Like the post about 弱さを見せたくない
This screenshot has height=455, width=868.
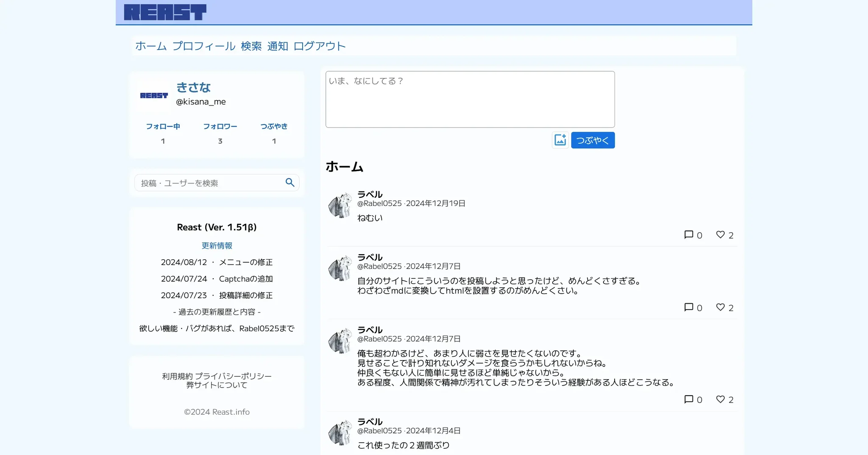pyautogui.click(x=720, y=399)
